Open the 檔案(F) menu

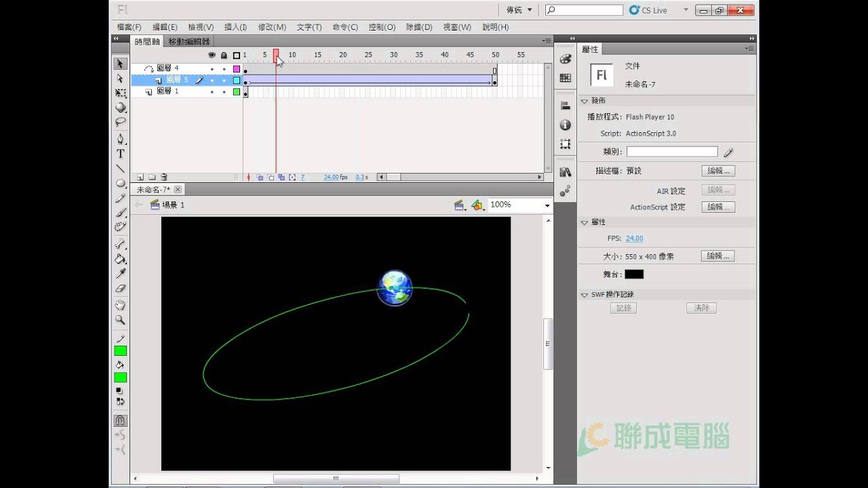[129, 27]
